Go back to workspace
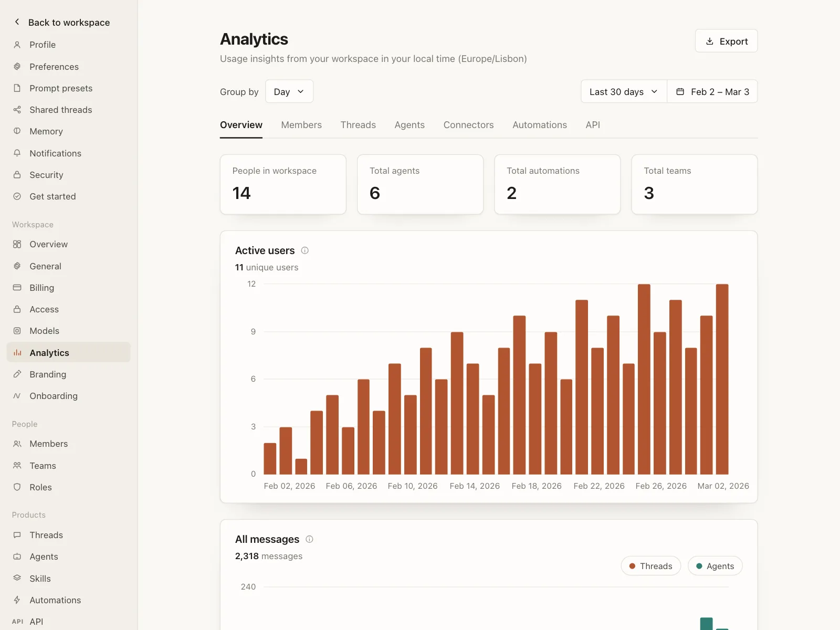Viewport: 840px width, 630px height. (x=69, y=22)
